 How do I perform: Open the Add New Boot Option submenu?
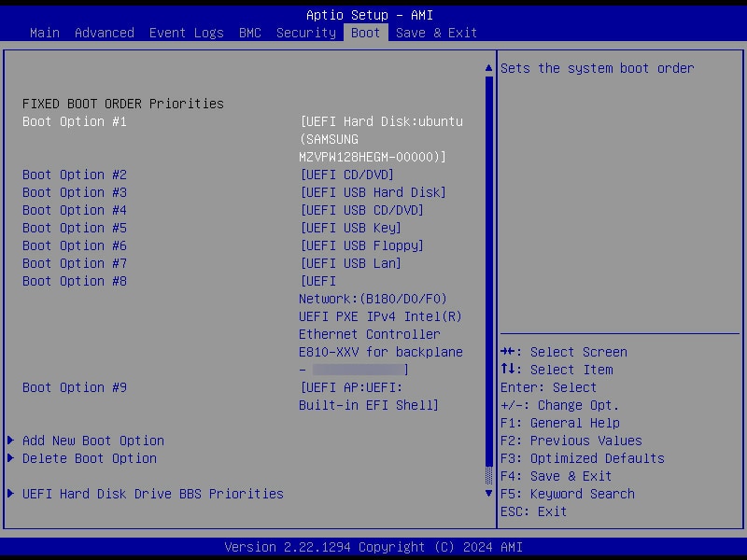tap(93, 441)
